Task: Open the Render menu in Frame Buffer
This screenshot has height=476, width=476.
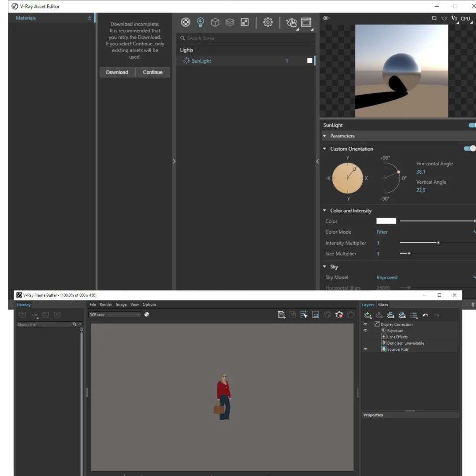Action: 106,305
